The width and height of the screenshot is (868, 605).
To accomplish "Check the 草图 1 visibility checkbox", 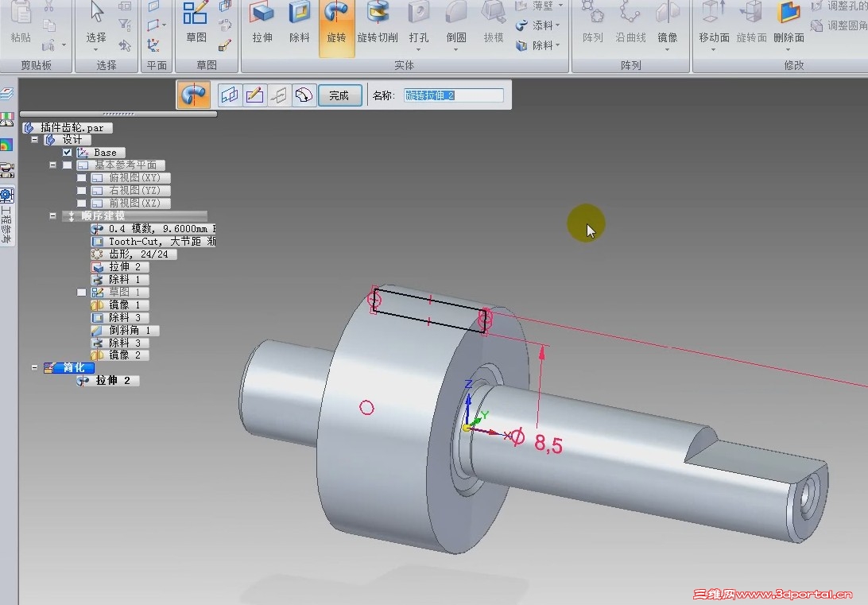I will pos(81,293).
